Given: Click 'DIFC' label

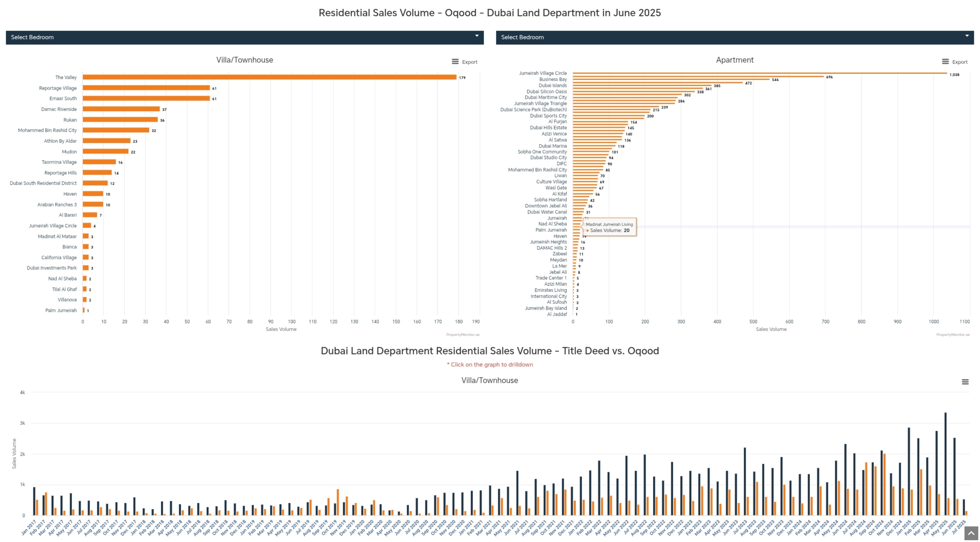Looking at the screenshot, I should click(562, 164).
